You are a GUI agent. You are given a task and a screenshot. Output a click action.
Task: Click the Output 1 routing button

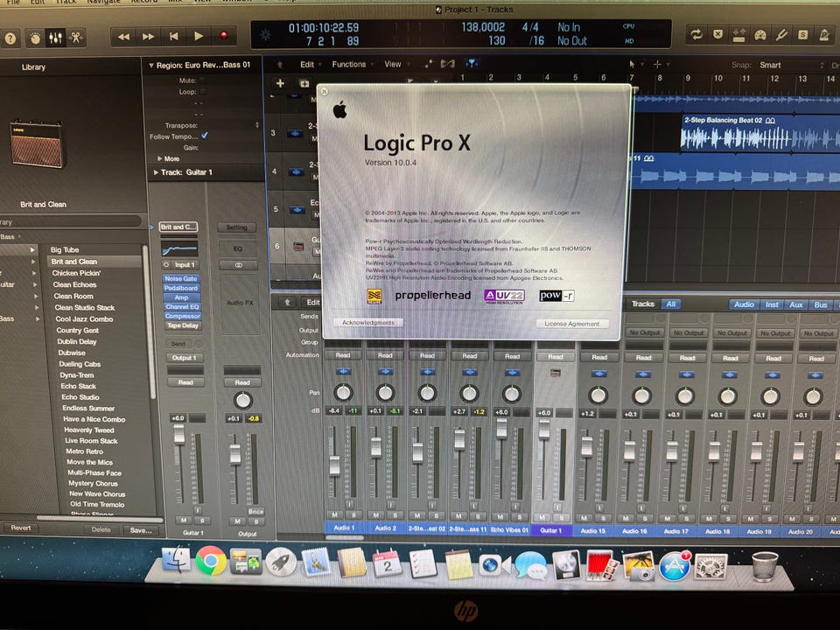(x=184, y=357)
